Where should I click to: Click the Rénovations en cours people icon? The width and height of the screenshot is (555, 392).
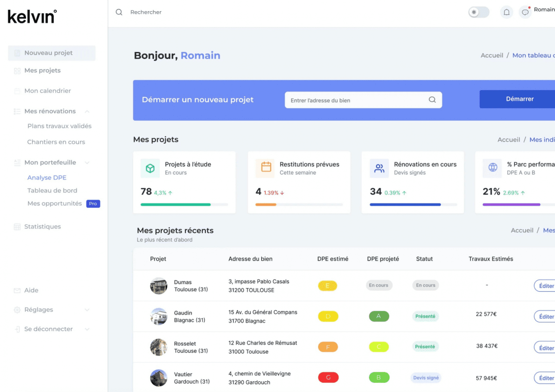[x=379, y=168]
